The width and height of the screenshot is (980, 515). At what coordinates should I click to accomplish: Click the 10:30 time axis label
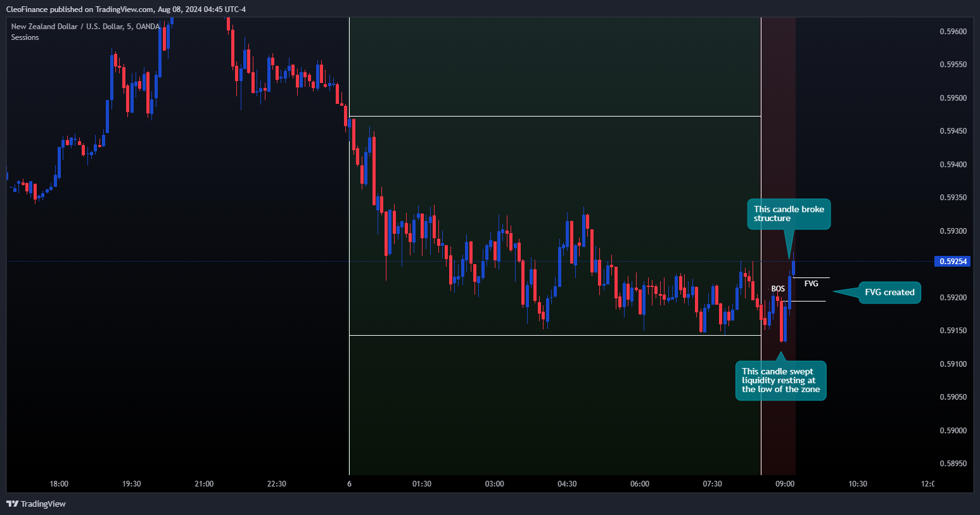(x=858, y=484)
